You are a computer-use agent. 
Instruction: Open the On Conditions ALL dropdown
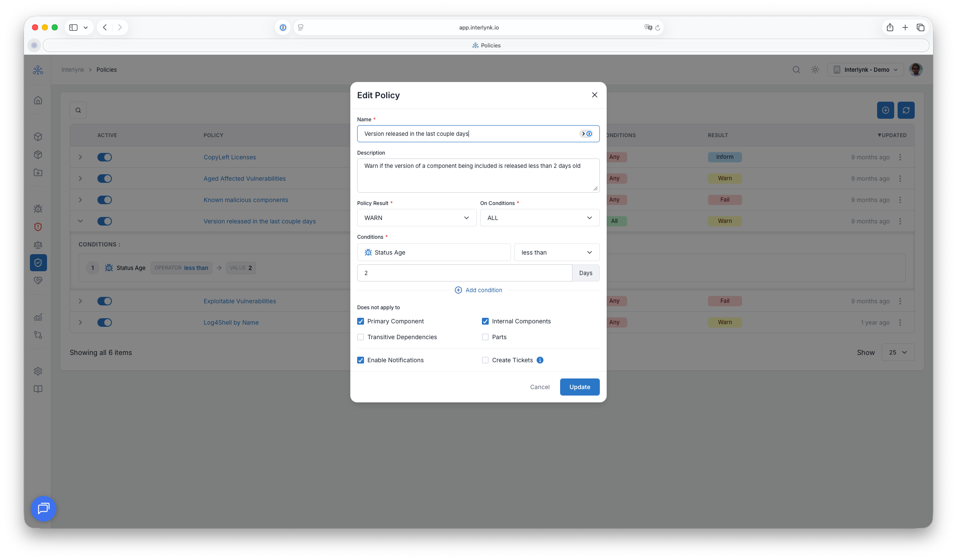540,218
